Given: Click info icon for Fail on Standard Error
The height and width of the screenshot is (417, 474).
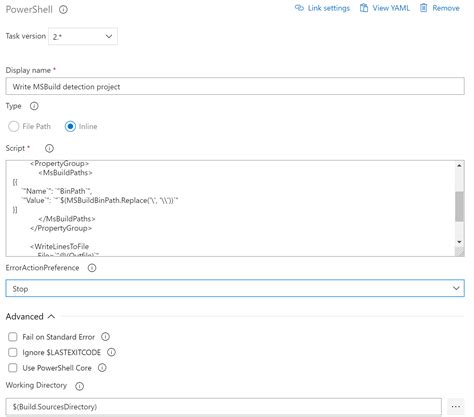Looking at the screenshot, I should point(105,337).
